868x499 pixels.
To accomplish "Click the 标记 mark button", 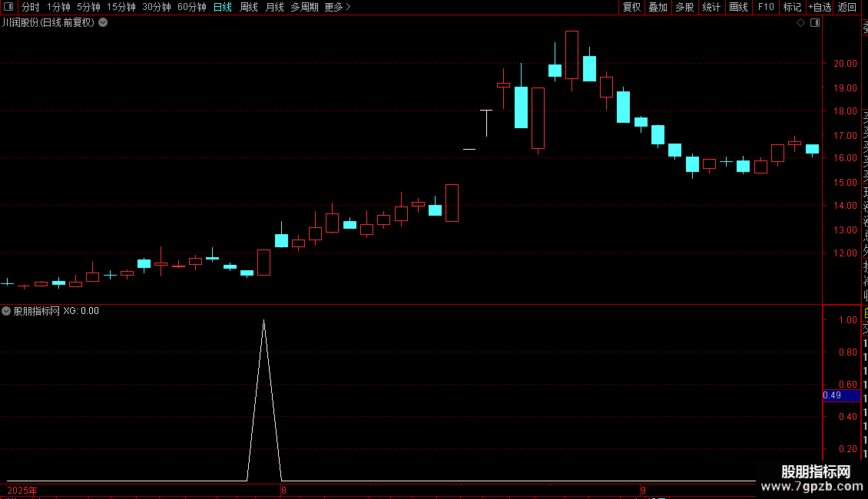I will 792,7.
